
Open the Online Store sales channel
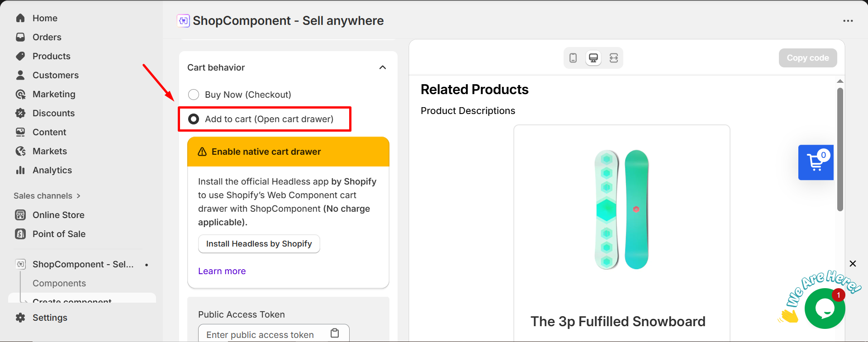point(58,215)
